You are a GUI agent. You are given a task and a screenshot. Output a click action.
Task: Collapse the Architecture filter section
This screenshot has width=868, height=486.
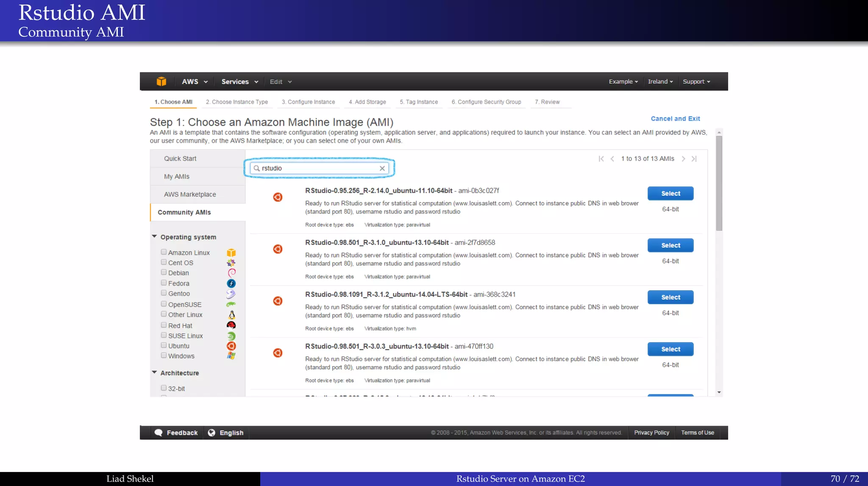(154, 372)
